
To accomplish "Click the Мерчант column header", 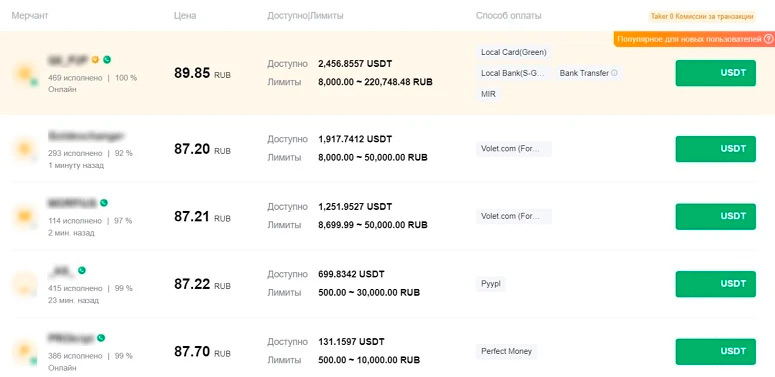I will pos(30,16).
